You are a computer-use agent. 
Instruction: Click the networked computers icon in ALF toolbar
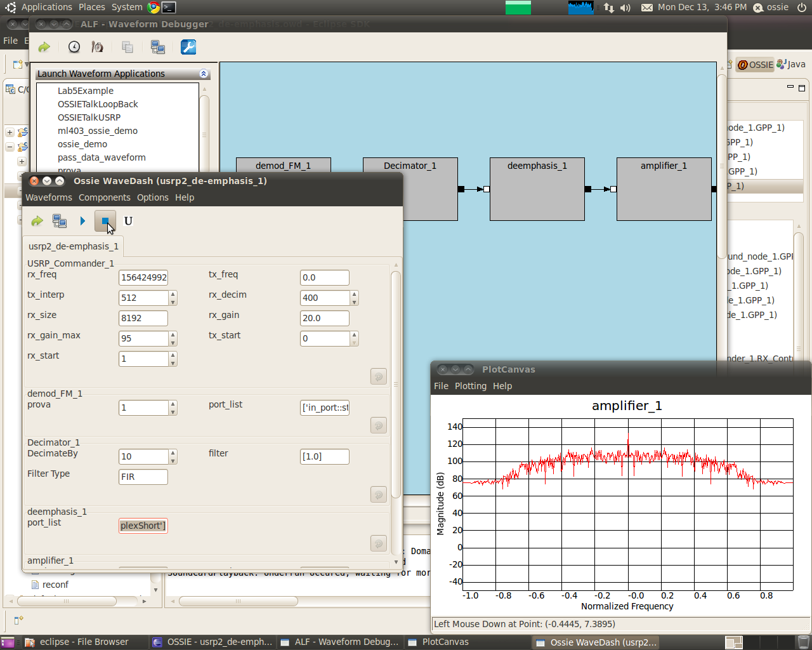point(158,47)
